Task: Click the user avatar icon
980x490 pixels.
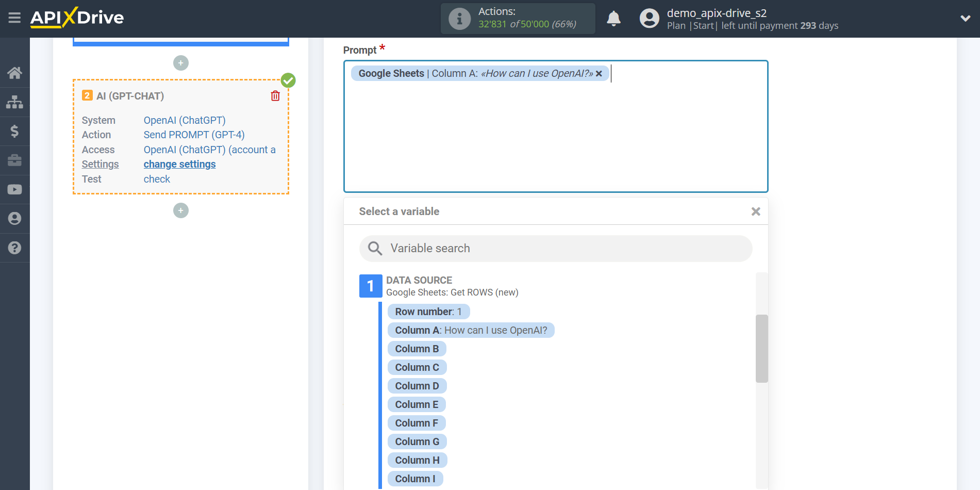Action: 649,19
